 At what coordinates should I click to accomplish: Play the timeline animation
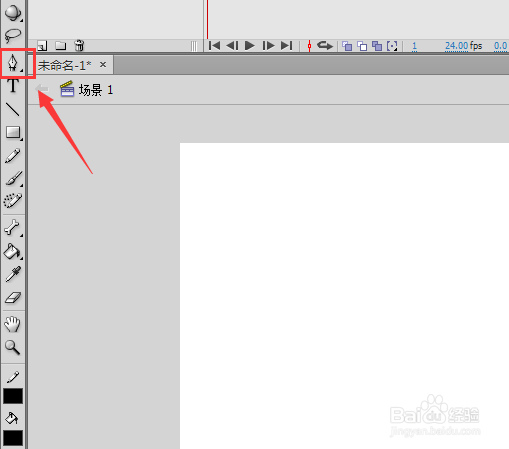pyautogui.click(x=250, y=45)
